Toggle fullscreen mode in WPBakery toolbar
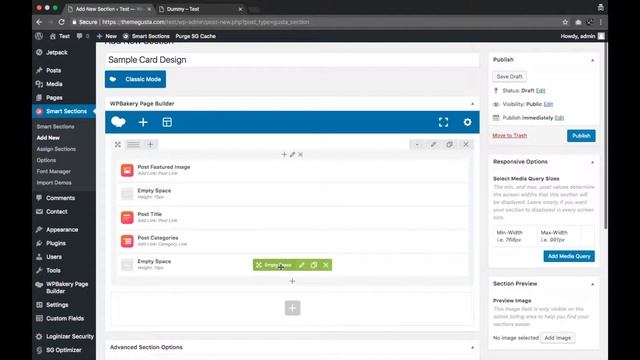The height and width of the screenshot is (360, 640). (x=443, y=122)
